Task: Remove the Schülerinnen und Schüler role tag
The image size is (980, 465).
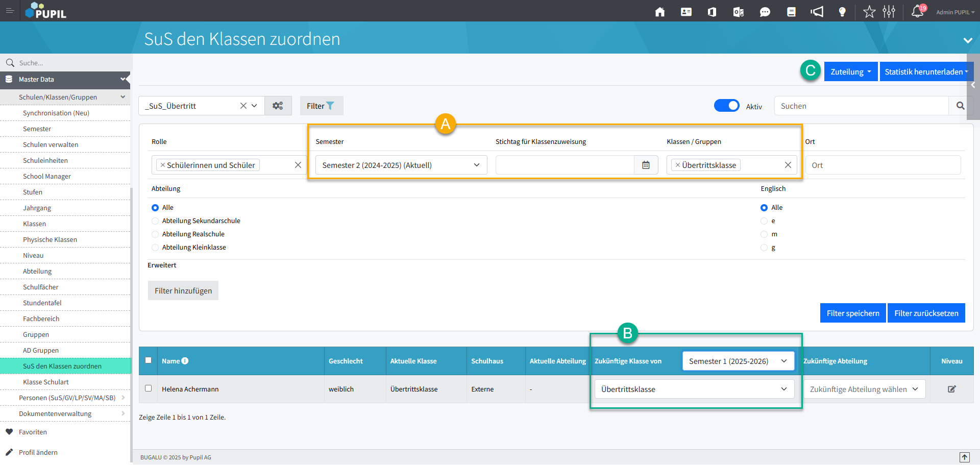Action: pyautogui.click(x=163, y=165)
